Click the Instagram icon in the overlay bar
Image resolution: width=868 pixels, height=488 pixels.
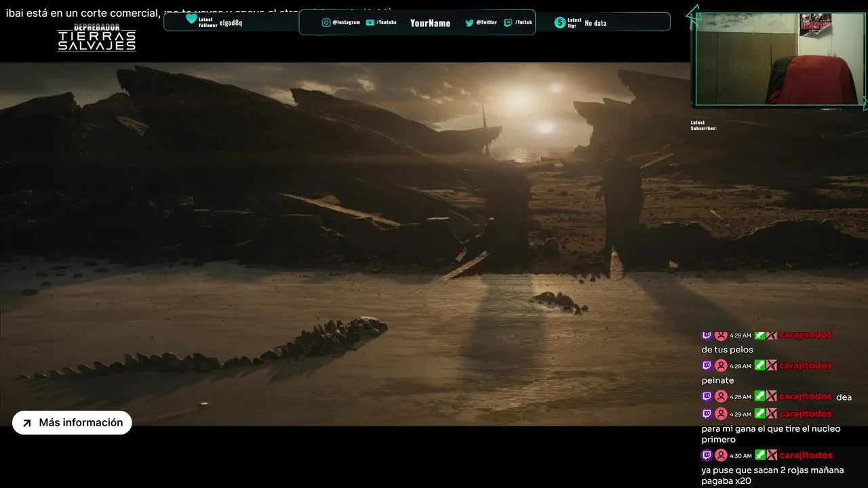pos(326,22)
